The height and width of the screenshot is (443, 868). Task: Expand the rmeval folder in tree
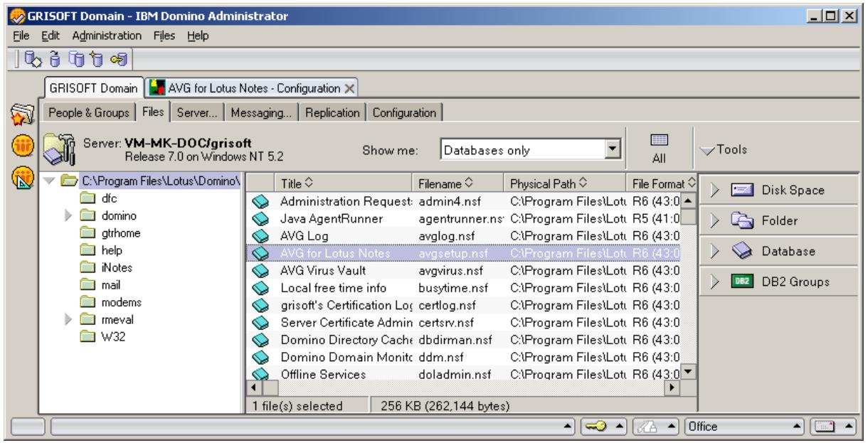tap(68, 319)
